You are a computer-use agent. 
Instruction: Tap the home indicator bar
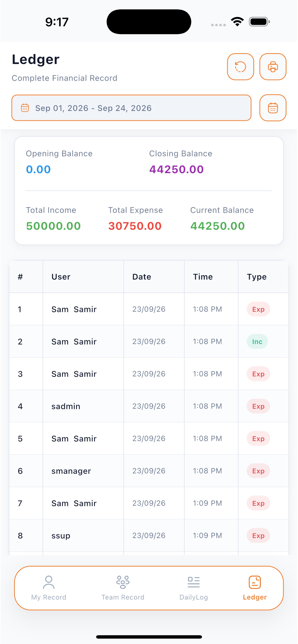pos(149,637)
